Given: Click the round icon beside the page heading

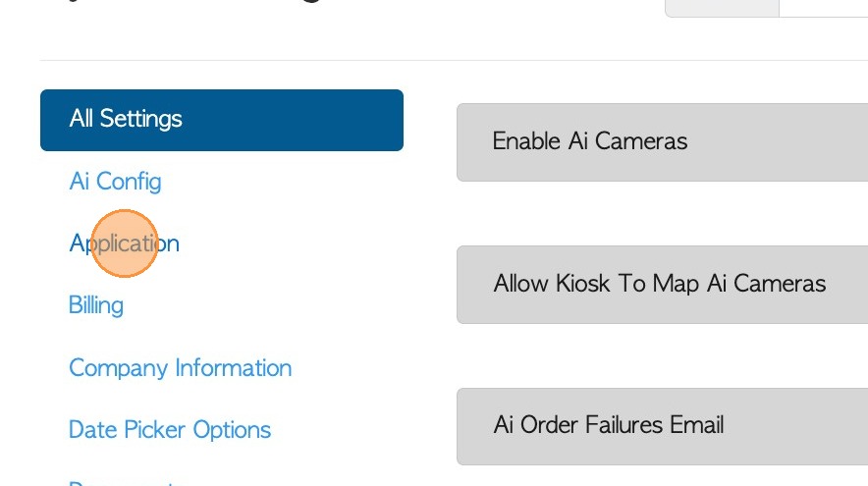Looking at the screenshot, I should click(311, 3).
